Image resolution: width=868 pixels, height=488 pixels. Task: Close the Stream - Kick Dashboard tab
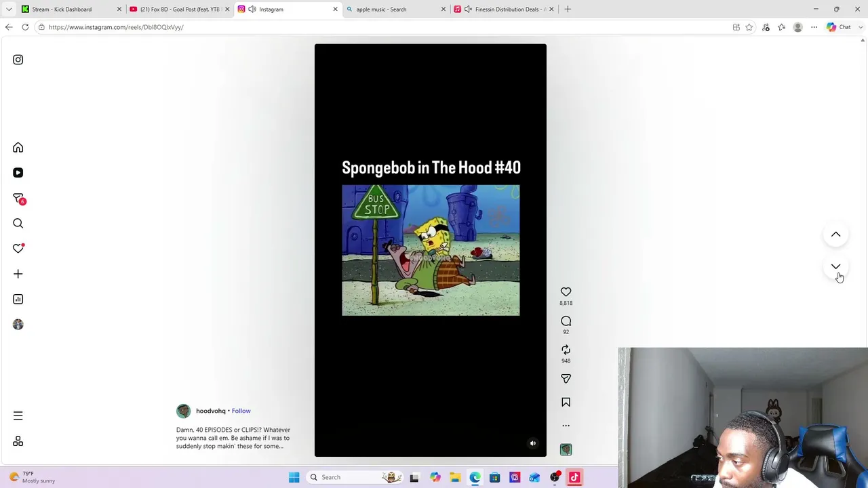tap(119, 9)
